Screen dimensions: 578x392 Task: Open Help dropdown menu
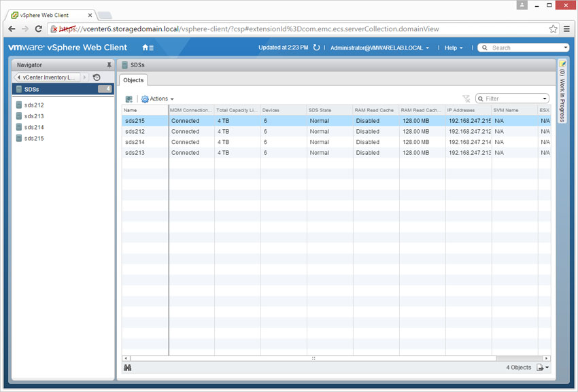(454, 48)
